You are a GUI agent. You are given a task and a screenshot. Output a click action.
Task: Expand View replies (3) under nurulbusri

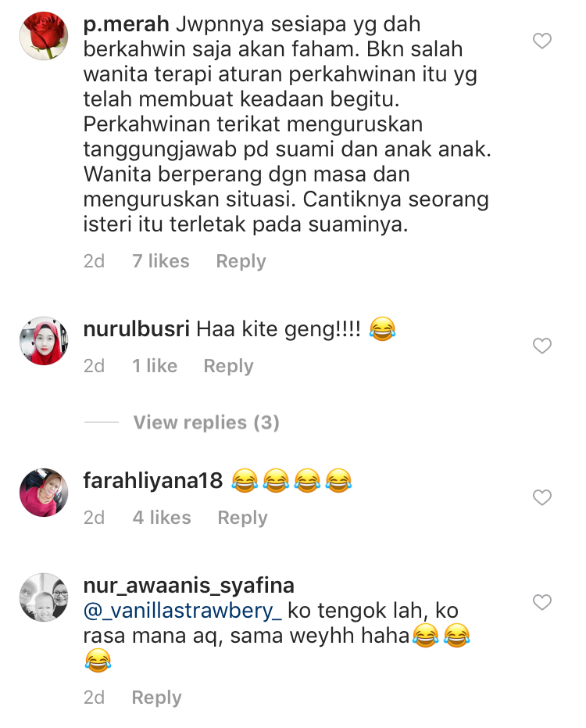[x=206, y=422]
